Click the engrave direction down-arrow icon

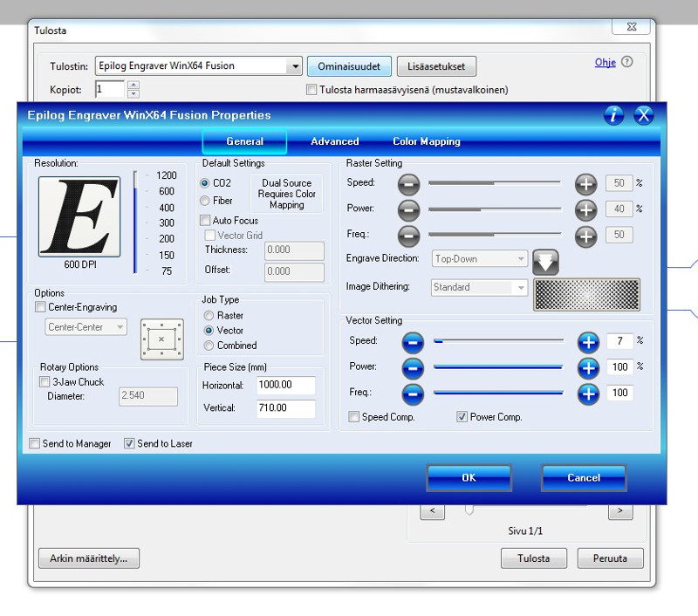click(545, 262)
